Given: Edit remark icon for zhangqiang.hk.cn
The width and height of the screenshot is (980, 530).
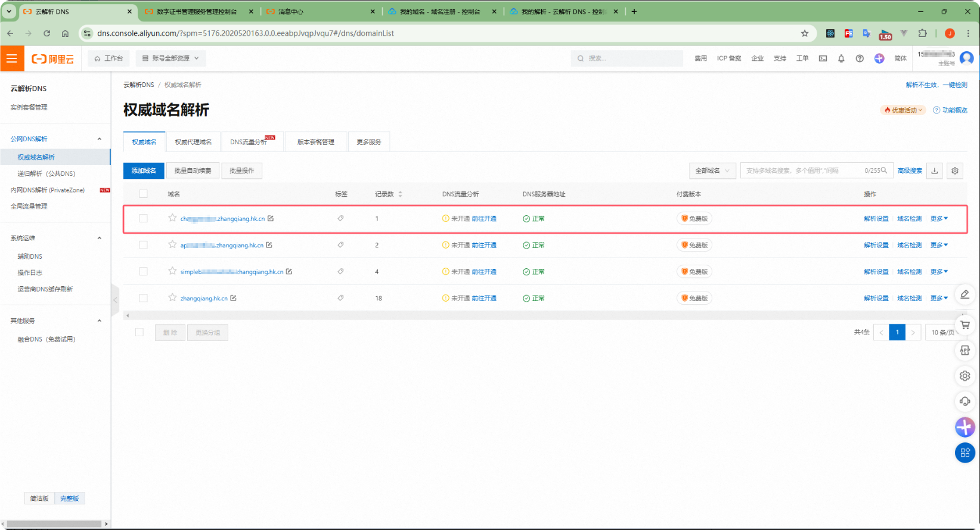Looking at the screenshot, I should 234,298.
